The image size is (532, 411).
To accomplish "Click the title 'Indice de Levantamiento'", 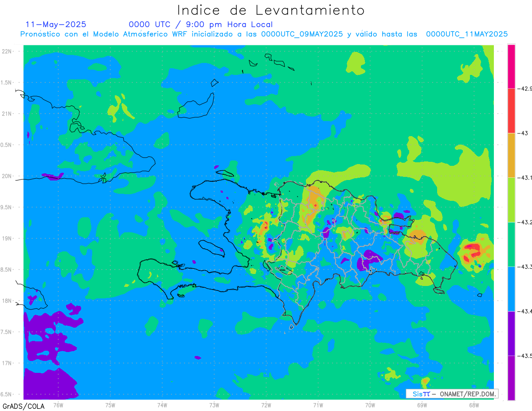I will [x=271, y=10].
